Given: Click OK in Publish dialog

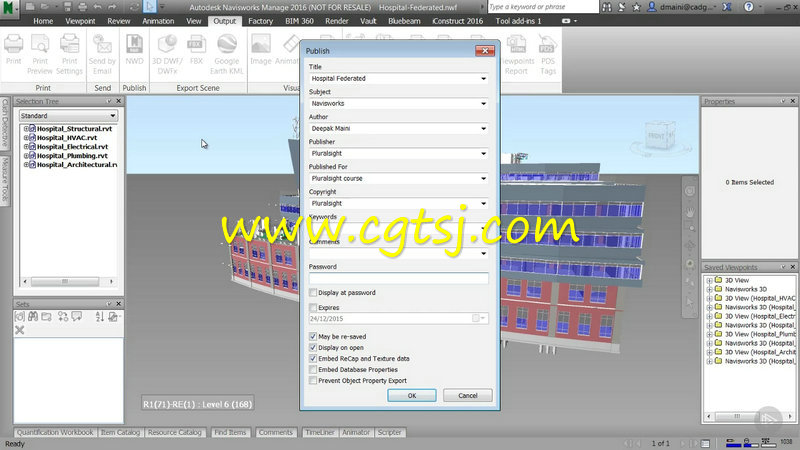Looking at the screenshot, I should [x=412, y=395].
